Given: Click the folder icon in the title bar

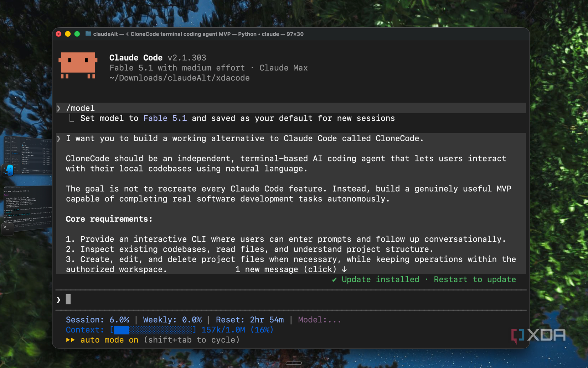Looking at the screenshot, I should (x=88, y=34).
